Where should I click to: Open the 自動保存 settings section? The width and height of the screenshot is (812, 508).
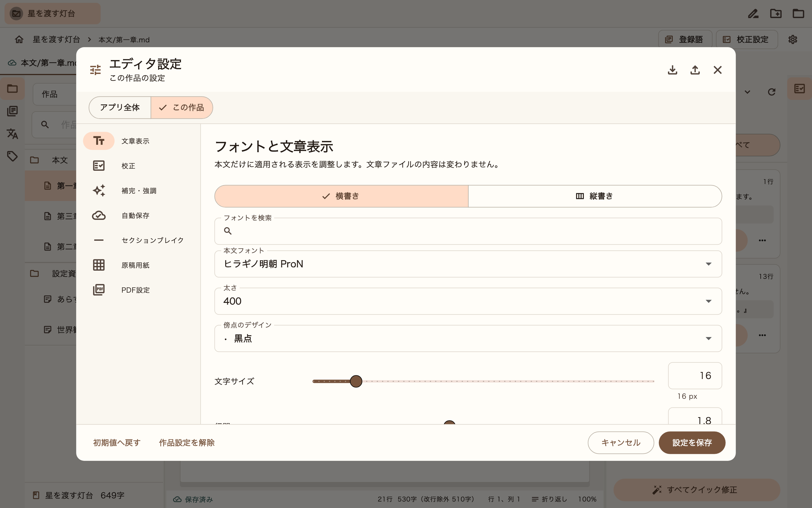pos(138,215)
